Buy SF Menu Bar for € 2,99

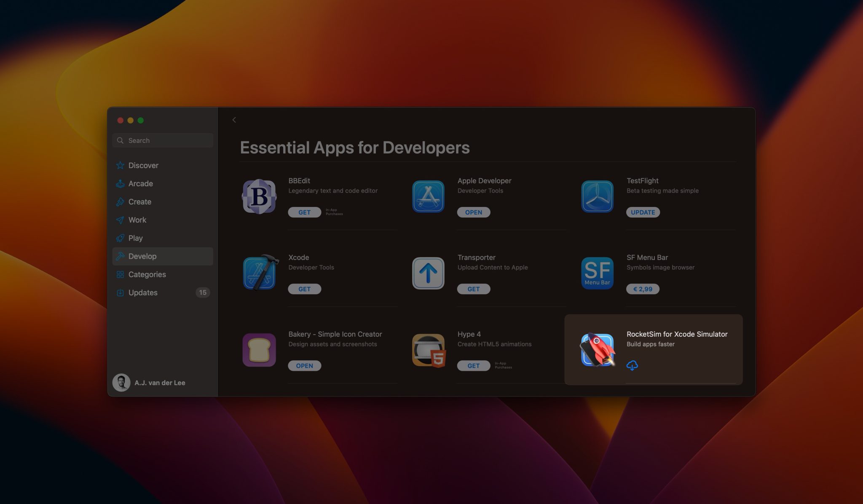click(x=643, y=289)
